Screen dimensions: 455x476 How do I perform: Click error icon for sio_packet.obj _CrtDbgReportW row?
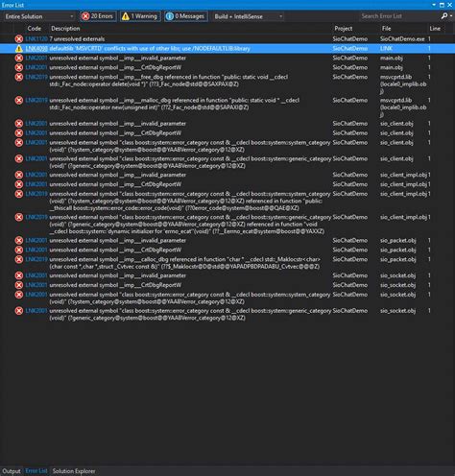click(19, 250)
